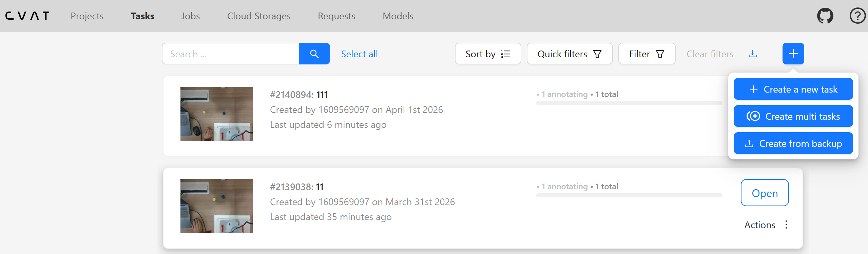The image size is (868, 254).
Task: Click the upload icon in Create from backup
Action: pos(749,143)
